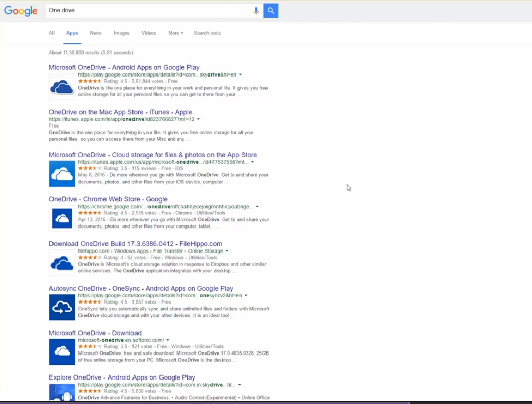Click the filehippo.com breadcrumb path text
532x404 pixels.
click(x=151, y=251)
